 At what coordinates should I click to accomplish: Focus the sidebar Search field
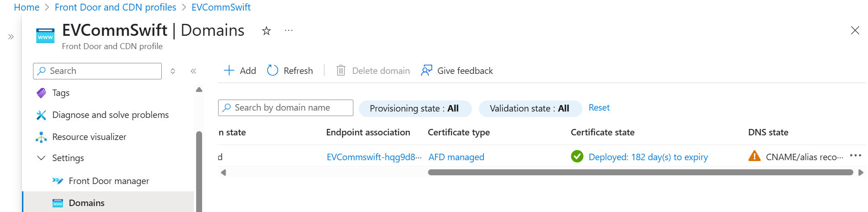click(97, 71)
